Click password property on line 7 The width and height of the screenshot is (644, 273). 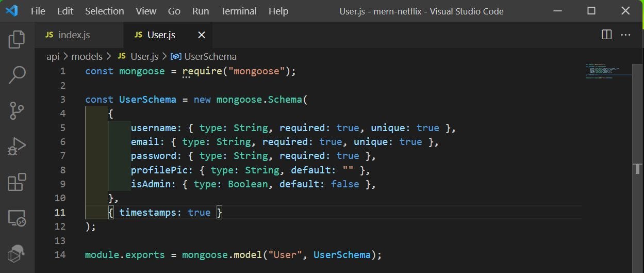[x=154, y=155]
